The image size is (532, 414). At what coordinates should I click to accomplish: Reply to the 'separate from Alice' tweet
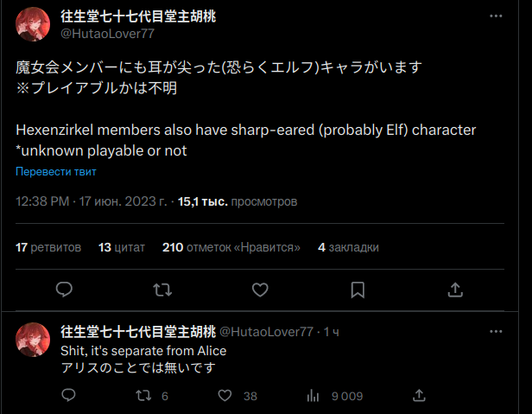click(x=71, y=396)
